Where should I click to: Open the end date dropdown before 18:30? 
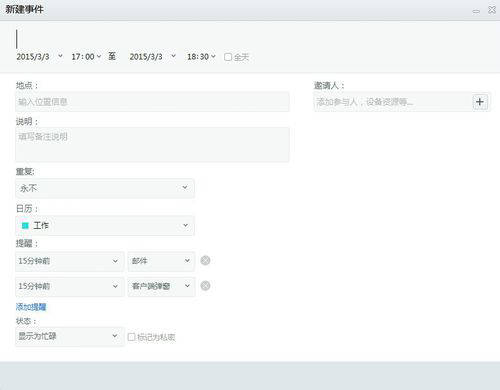tap(153, 57)
